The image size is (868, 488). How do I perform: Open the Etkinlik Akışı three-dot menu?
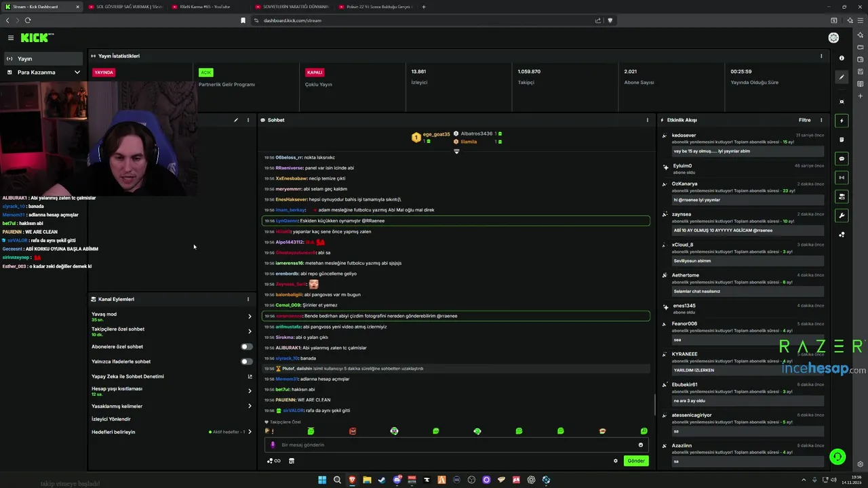pos(821,120)
